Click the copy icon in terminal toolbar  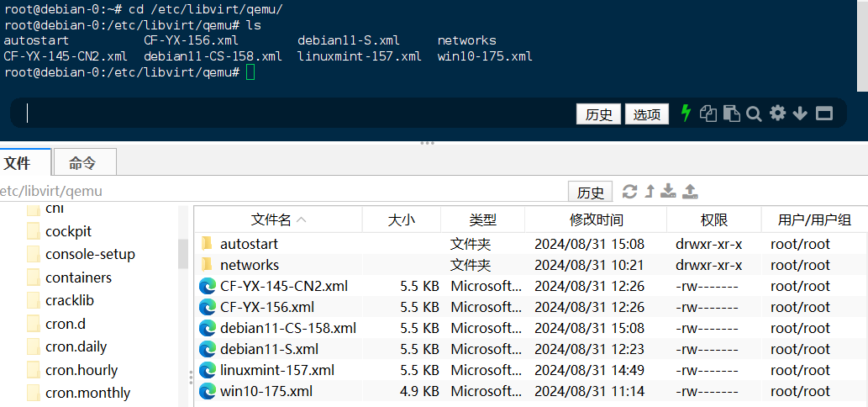(709, 114)
